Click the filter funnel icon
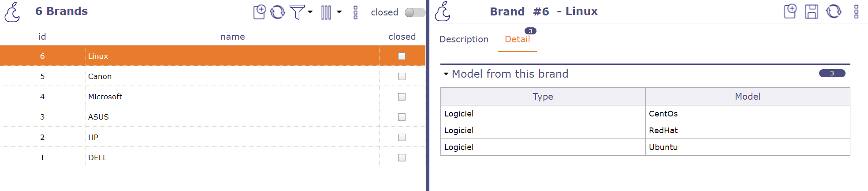 [297, 12]
